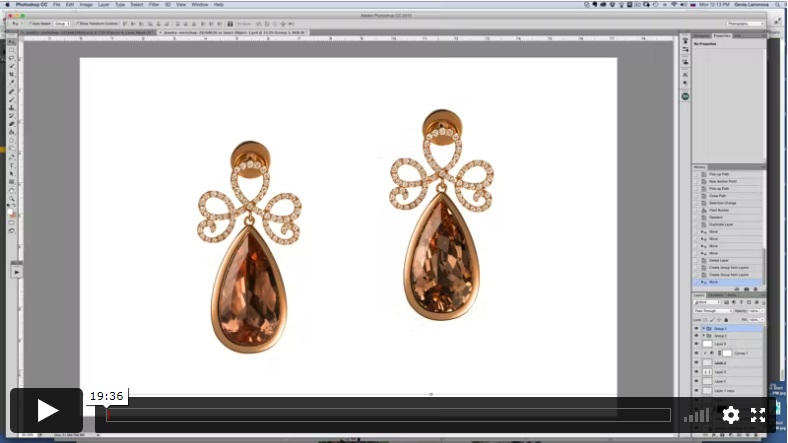Click the Auto-Align Layers icon in options bar
Screen dimensions: 788x443
tap(230, 24)
